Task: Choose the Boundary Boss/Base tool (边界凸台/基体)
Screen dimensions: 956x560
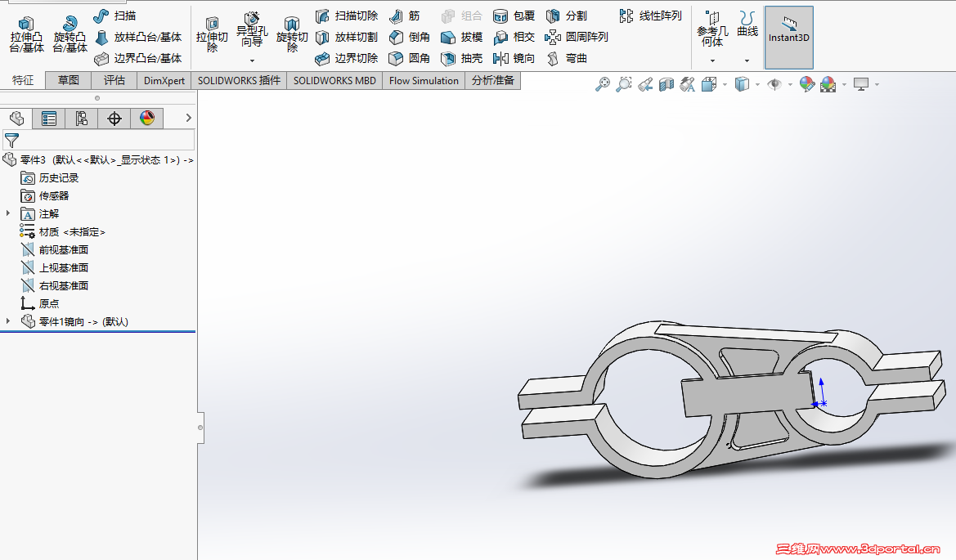Action: (x=138, y=59)
